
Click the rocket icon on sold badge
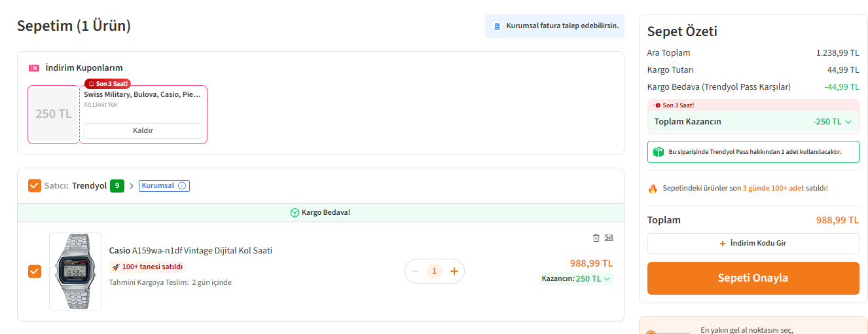pos(116,267)
